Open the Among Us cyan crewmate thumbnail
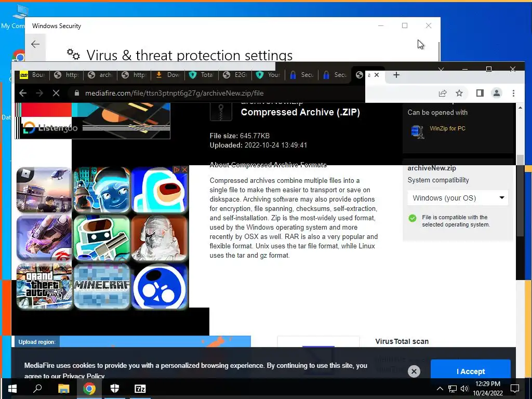 pos(159,190)
